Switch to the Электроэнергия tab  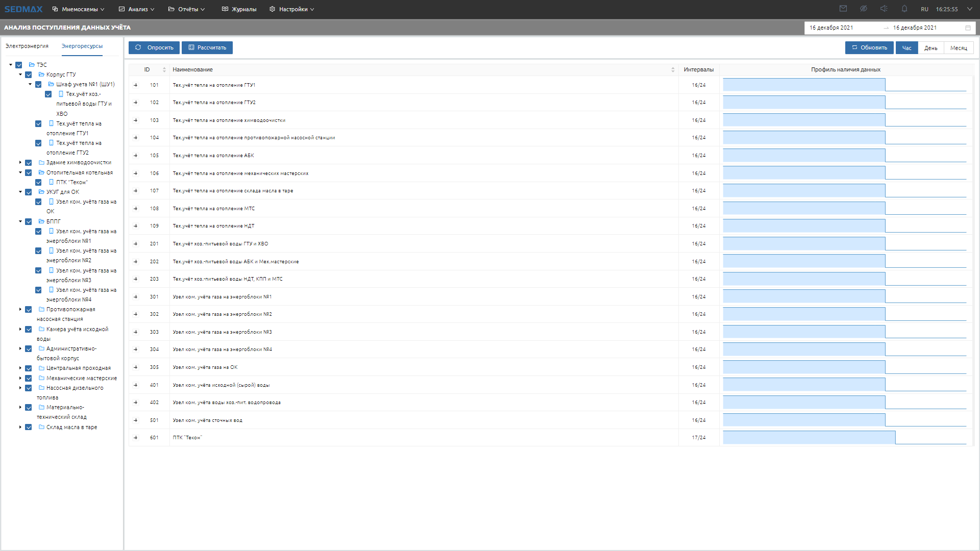point(27,46)
